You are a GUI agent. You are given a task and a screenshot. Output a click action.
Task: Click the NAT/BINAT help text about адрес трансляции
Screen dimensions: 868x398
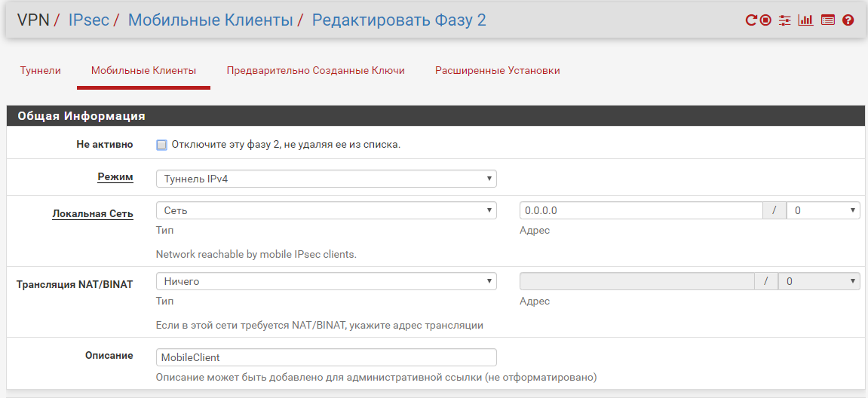320,325
